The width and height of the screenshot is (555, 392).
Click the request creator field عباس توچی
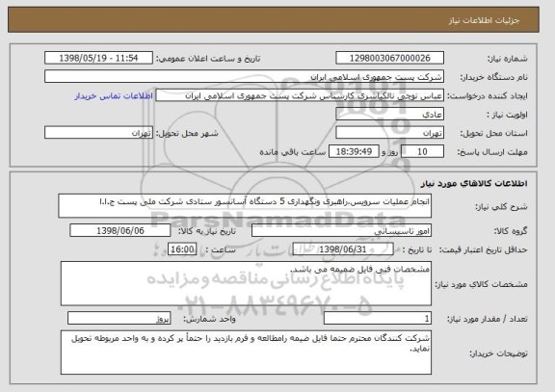tap(300, 96)
